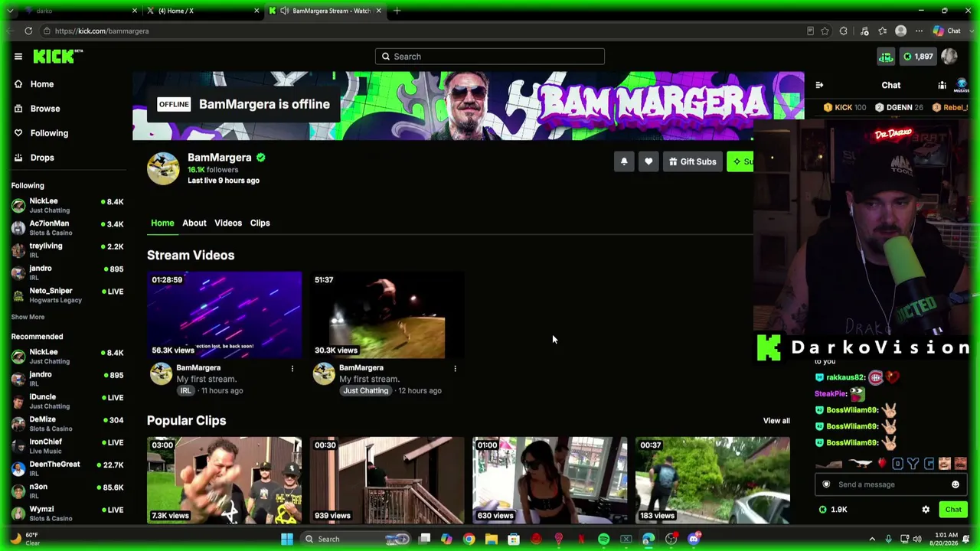Toggle BamMargera notification bell
Image resolution: width=980 pixels, height=551 pixels.
pyautogui.click(x=624, y=161)
